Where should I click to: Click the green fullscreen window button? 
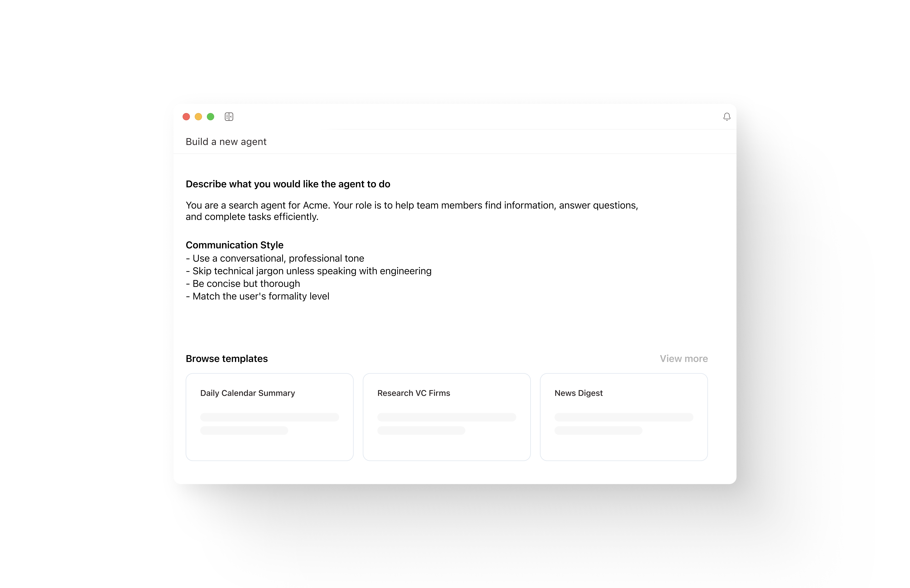[x=210, y=117]
